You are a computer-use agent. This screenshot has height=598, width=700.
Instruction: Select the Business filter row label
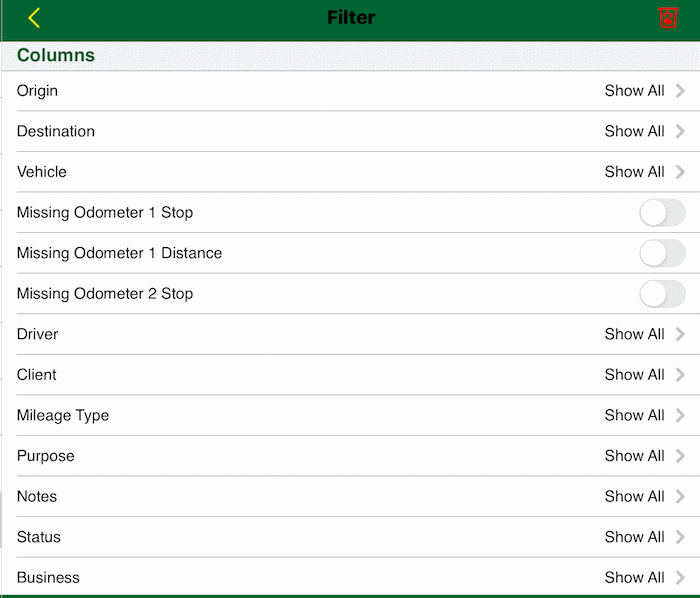(x=48, y=577)
